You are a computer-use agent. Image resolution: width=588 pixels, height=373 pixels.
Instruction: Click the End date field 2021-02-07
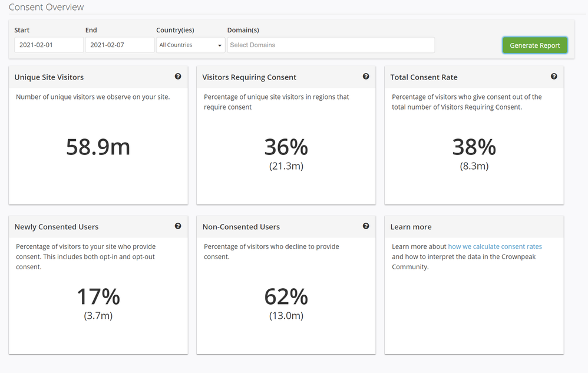coord(120,45)
